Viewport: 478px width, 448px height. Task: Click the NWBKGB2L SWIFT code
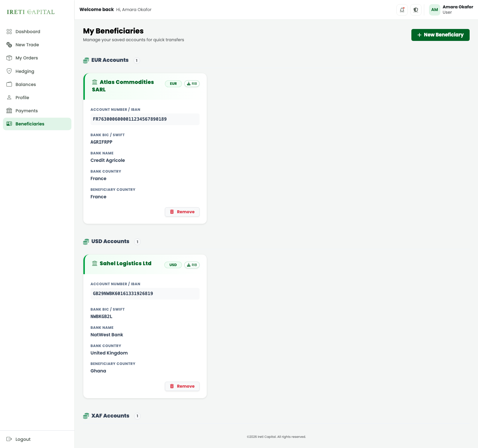tap(102, 317)
